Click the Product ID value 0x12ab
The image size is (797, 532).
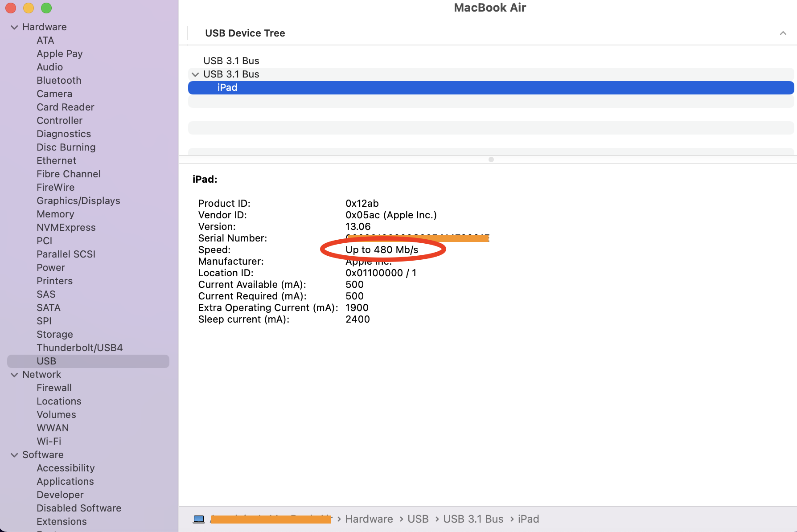(x=362, y=204)
